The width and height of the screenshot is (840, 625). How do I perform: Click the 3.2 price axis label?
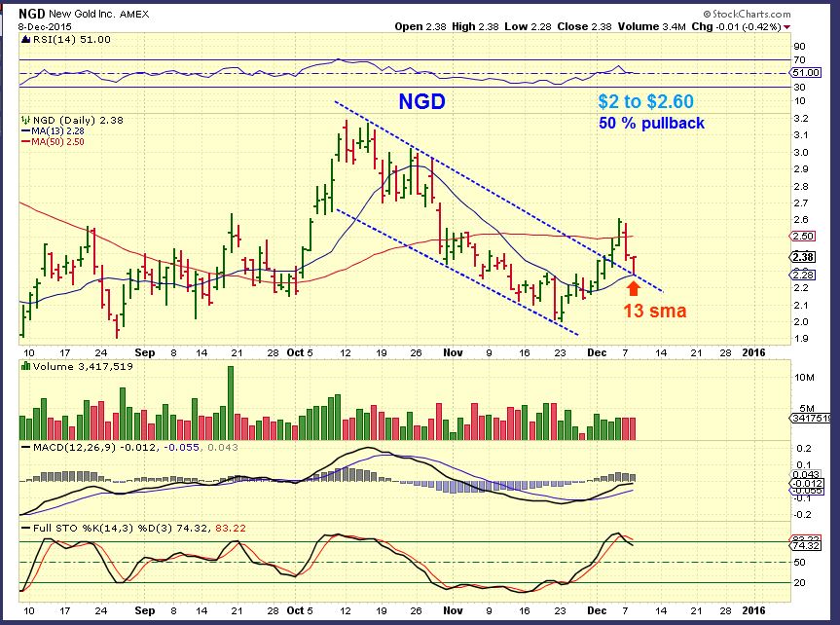[x=801, y=118]
